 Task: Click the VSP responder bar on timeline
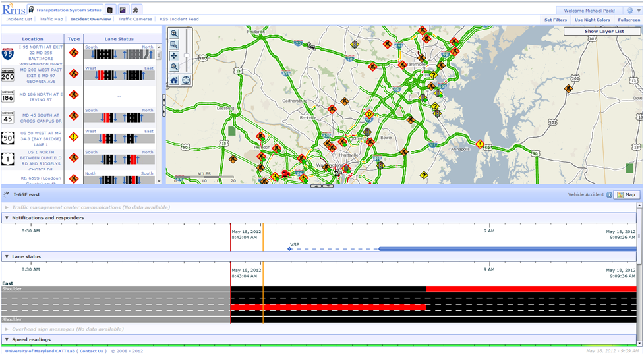[508, 249]
